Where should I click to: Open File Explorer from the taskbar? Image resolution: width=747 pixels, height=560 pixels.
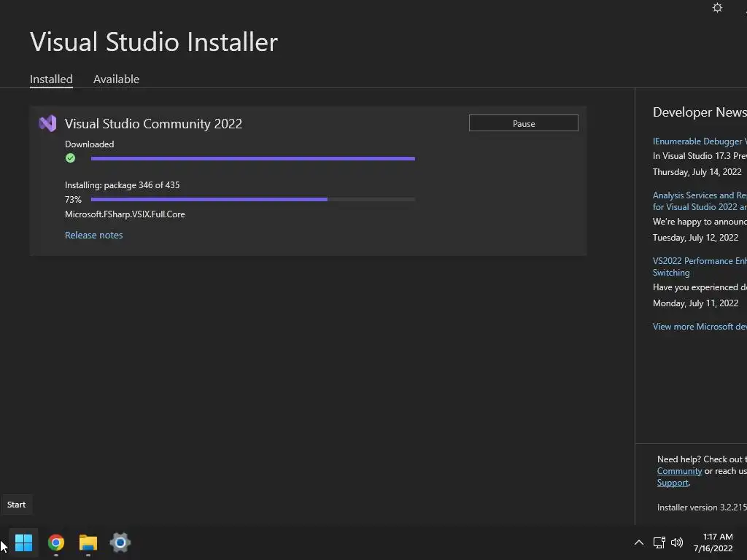[x=88, y=542]
